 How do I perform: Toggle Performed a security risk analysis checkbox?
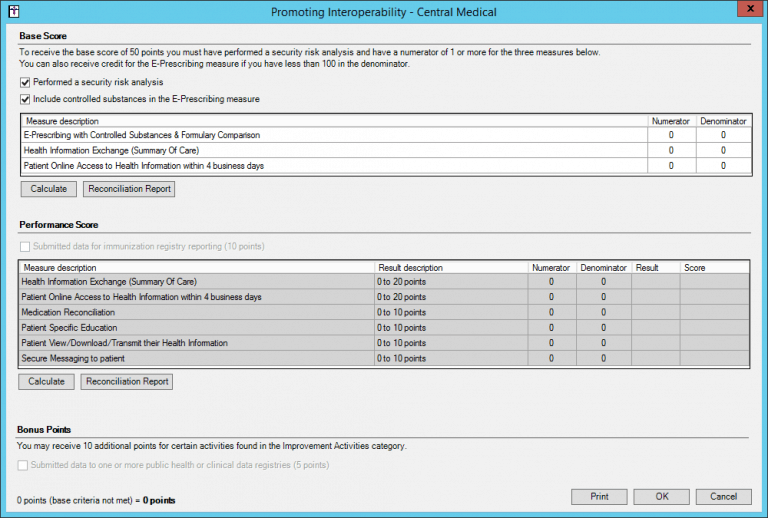click(x=25, y=82)
